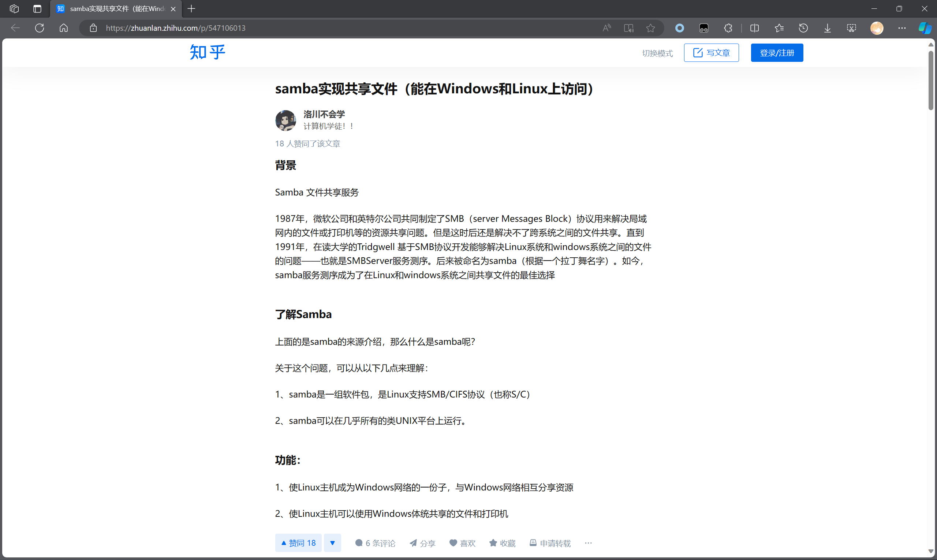
Task: Open the workspaces icon in title bar
Action: (14, 9)
